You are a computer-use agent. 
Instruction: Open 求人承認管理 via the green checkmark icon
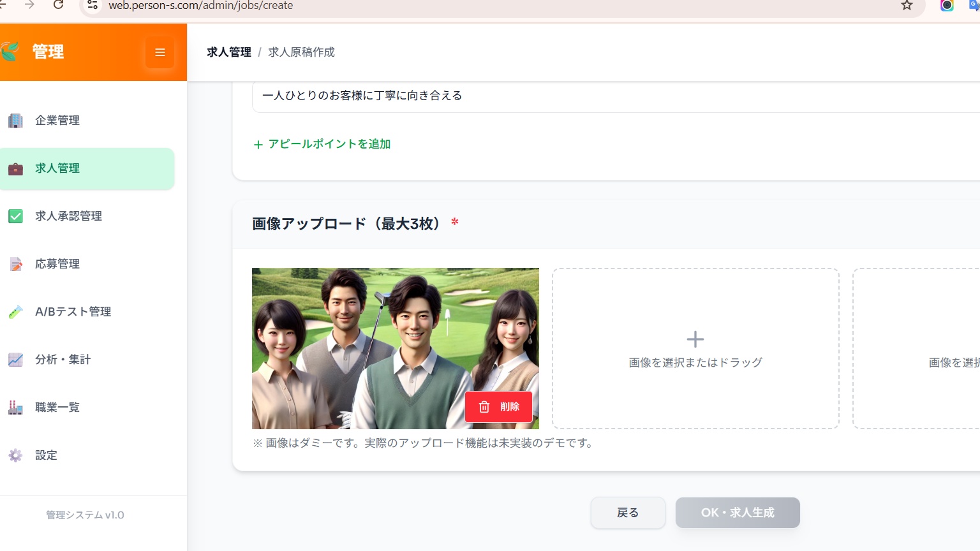click(15, 216)
